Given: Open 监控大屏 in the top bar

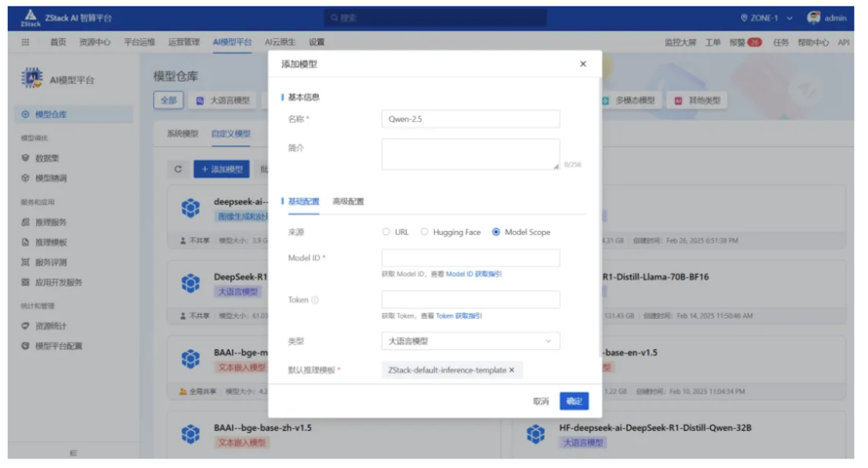Looking at the screenshot, I should [681, 42].
